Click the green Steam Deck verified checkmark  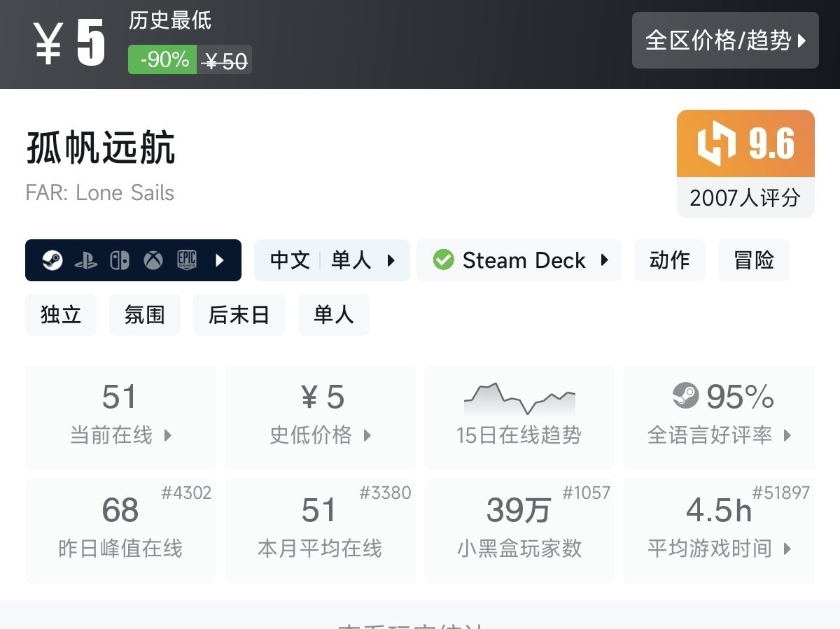pyautogui.click(x=443, y=260)
